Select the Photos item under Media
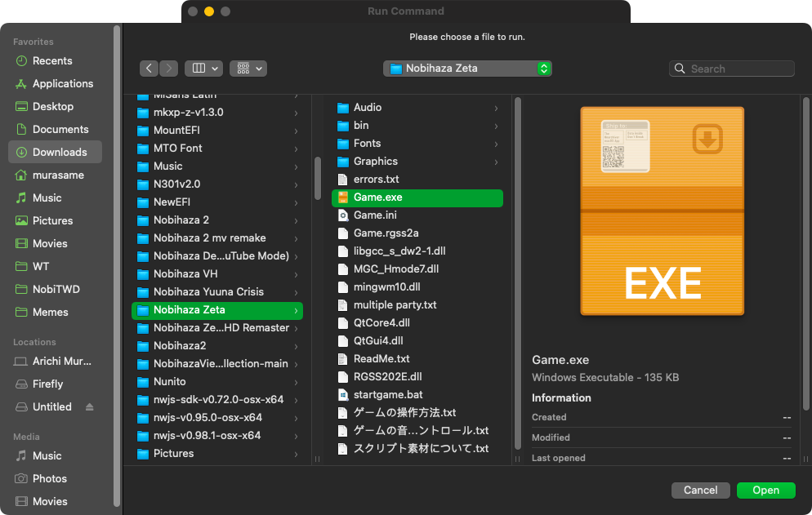 49,478
